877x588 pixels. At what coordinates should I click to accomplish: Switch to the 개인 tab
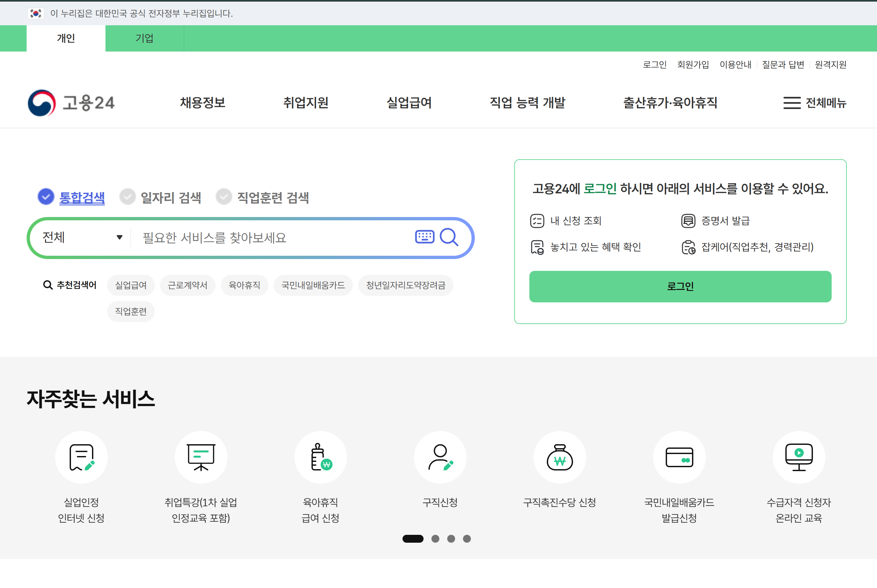pos(65,38)
